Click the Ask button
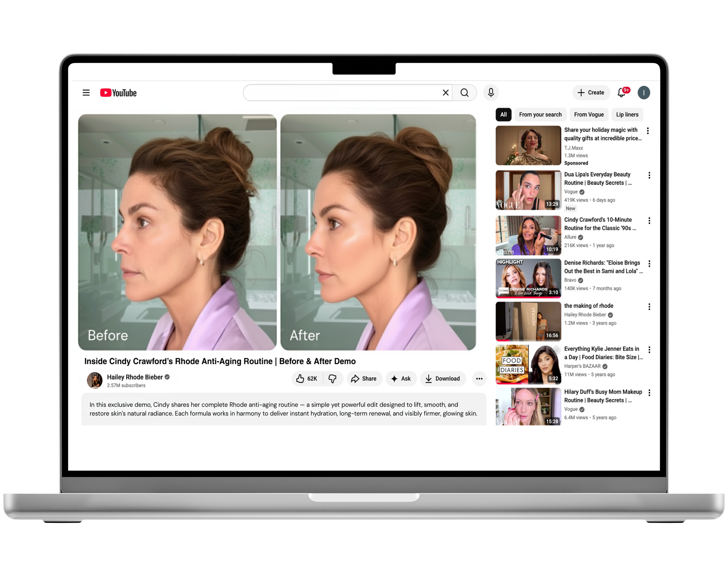This screenshot has height=566, width=728. point(401,378)
